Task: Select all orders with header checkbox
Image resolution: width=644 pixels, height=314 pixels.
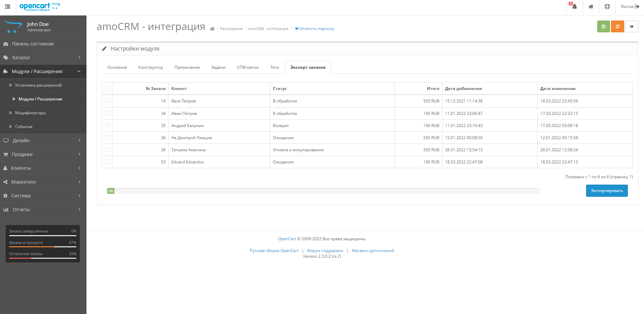Action: tap(107, 88)
